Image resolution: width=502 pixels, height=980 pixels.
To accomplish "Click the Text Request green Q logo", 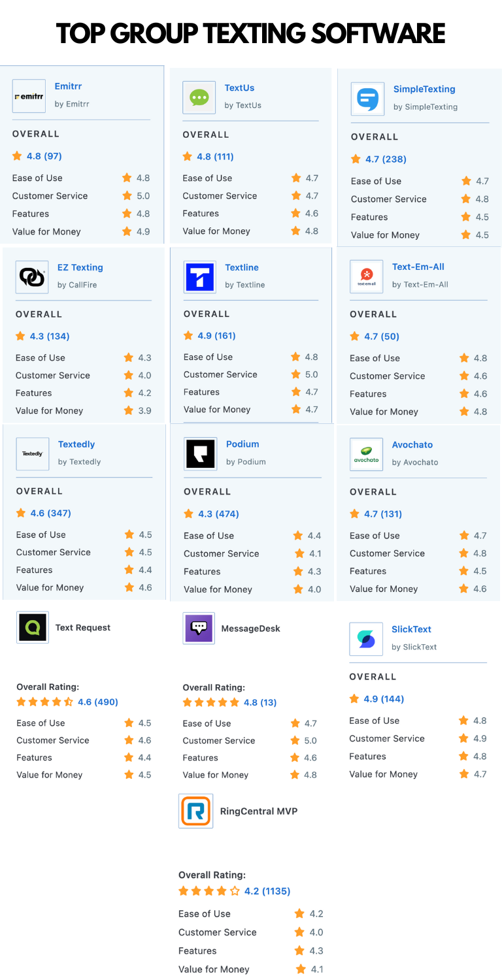I will click(33, 627).
